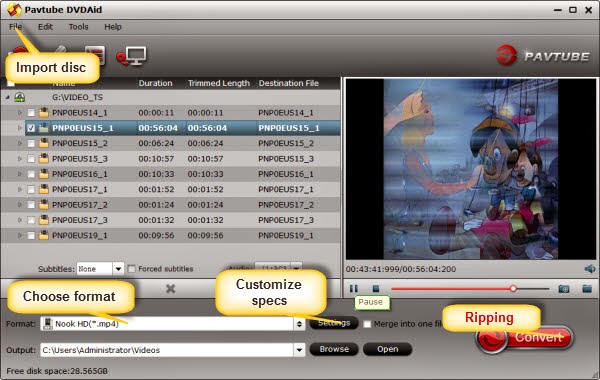600x380 pixels.
Task: Open the Help menu
Action: 113,27
